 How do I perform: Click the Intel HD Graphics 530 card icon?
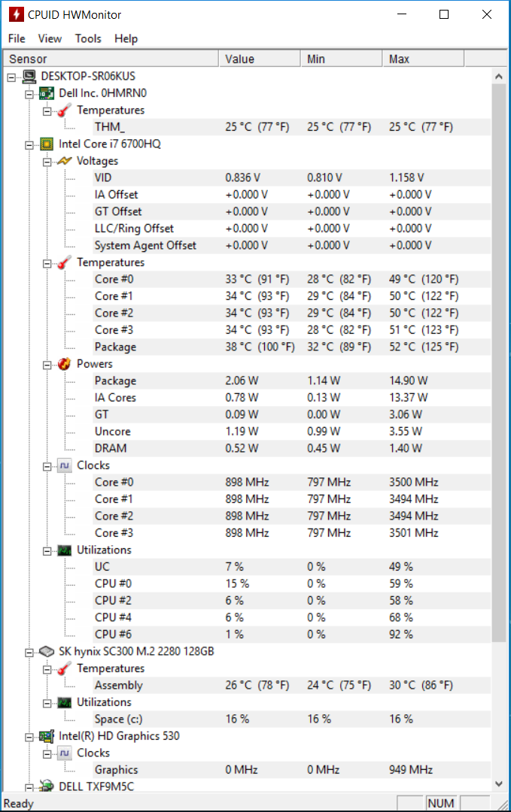click(47, 736)
